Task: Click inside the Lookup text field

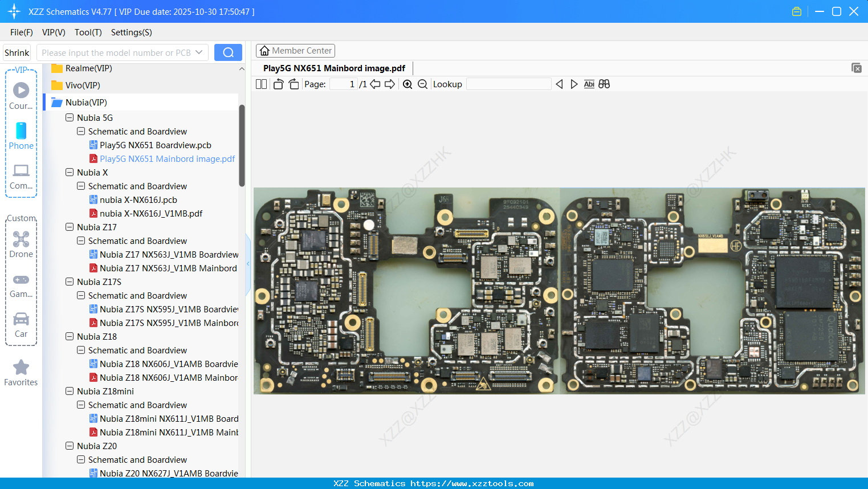Action: pyautogui.click(x=509, y=84)
